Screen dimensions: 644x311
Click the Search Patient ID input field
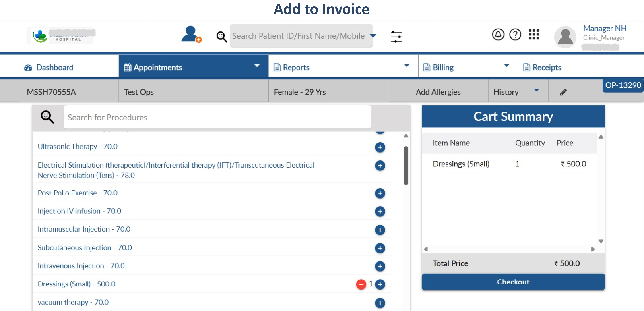pos(301,36)
